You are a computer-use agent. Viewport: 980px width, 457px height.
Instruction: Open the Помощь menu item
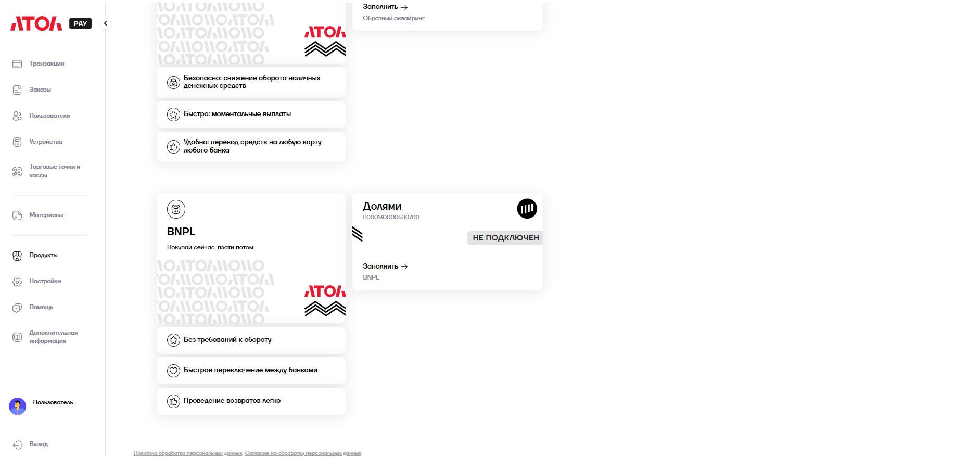[x=41, y=307]
